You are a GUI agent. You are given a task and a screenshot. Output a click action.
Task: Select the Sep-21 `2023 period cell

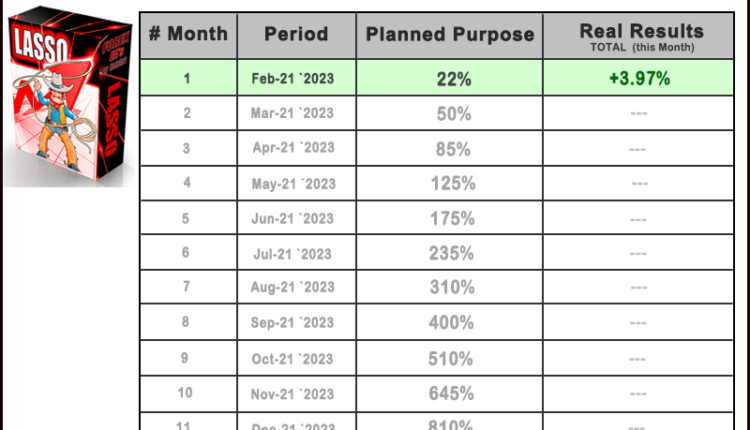point(292,323)
